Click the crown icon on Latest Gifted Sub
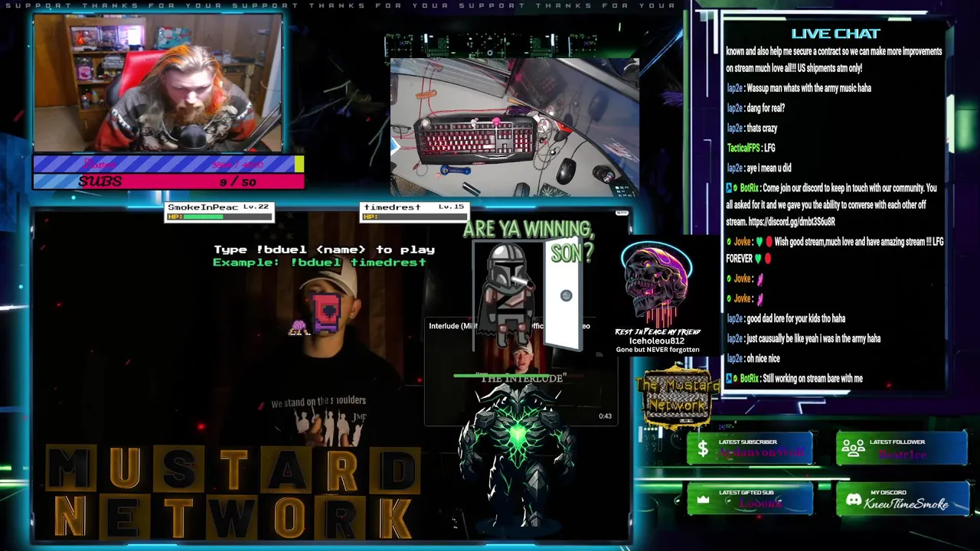The width and height of the screenshot is (980, 551). pyautogui.click(x=703, y=500)
